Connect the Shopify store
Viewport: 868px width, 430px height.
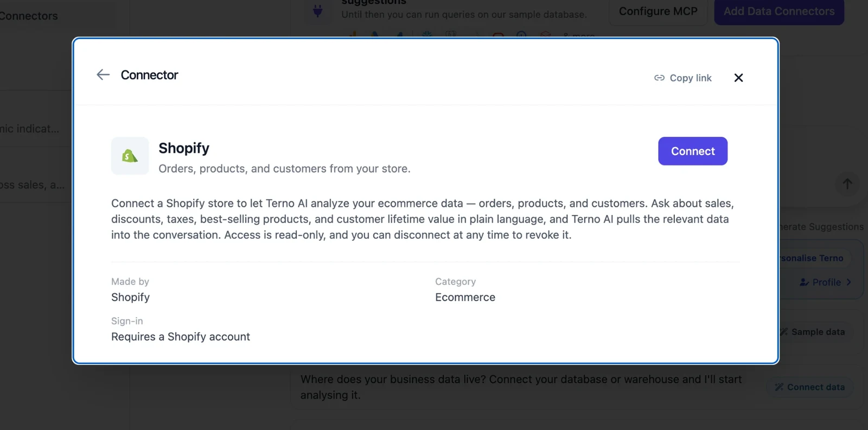[693, 151]
